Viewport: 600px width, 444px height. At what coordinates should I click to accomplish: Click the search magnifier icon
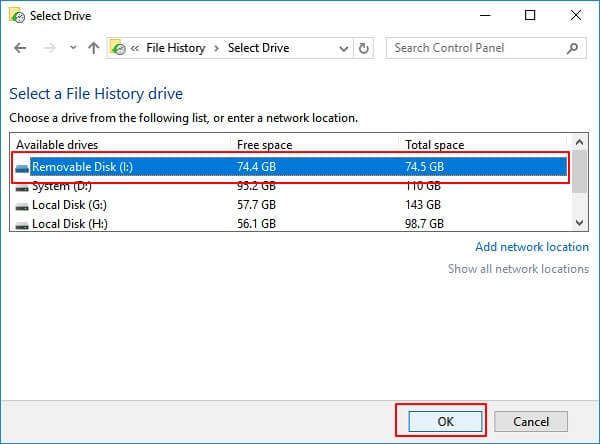[x=574, y=48]
